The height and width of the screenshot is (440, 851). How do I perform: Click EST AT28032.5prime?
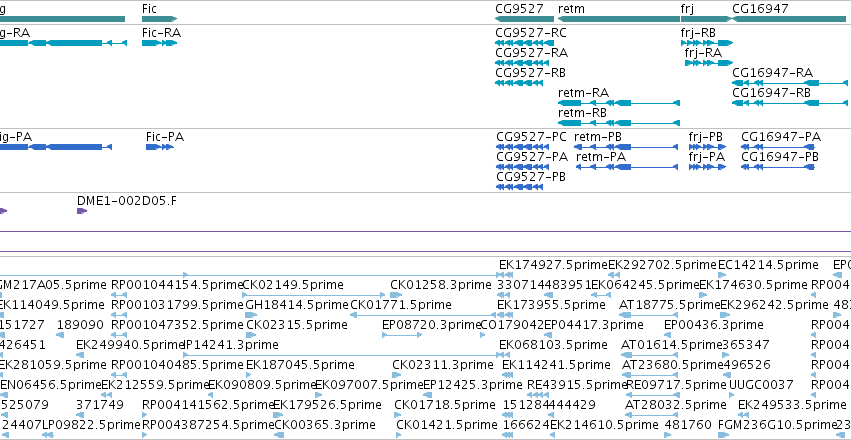[675, 405]
